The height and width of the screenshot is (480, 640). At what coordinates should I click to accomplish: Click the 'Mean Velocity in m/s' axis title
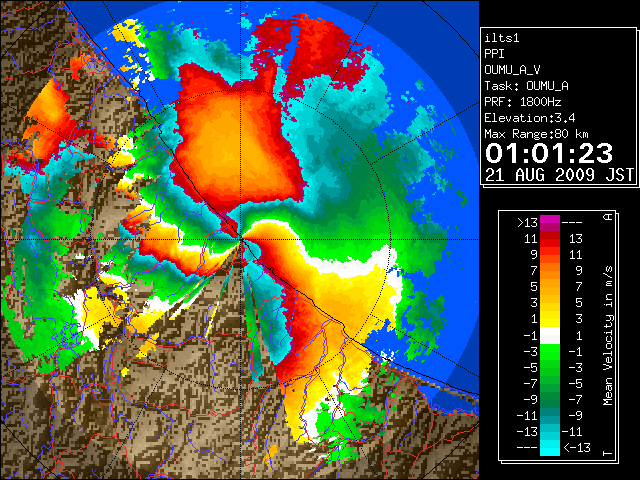click(608, 336)
